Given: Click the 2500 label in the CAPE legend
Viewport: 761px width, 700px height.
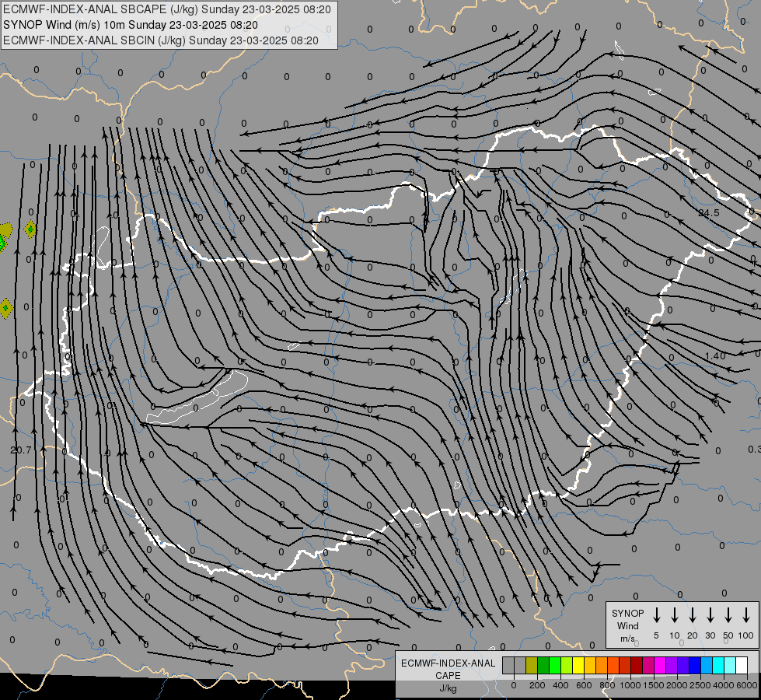Looking at the screenshot, I should pos(700,685).
